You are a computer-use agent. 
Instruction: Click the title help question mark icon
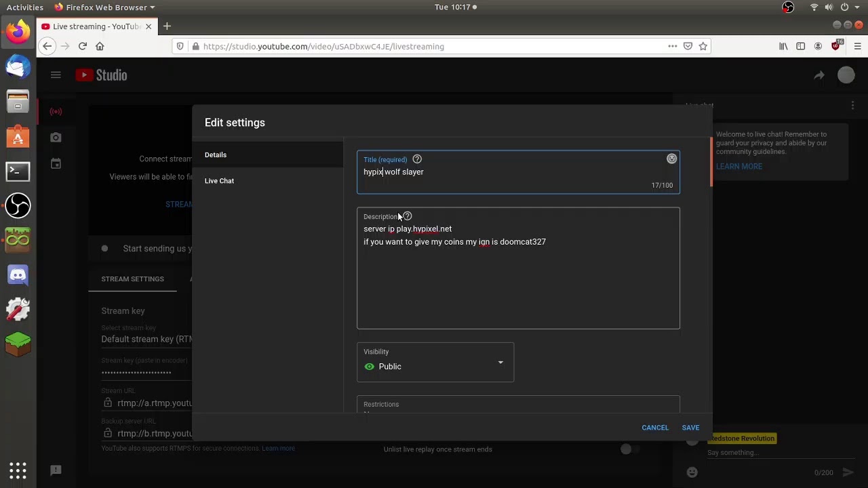pyautogui.click(x=417, y=159)
